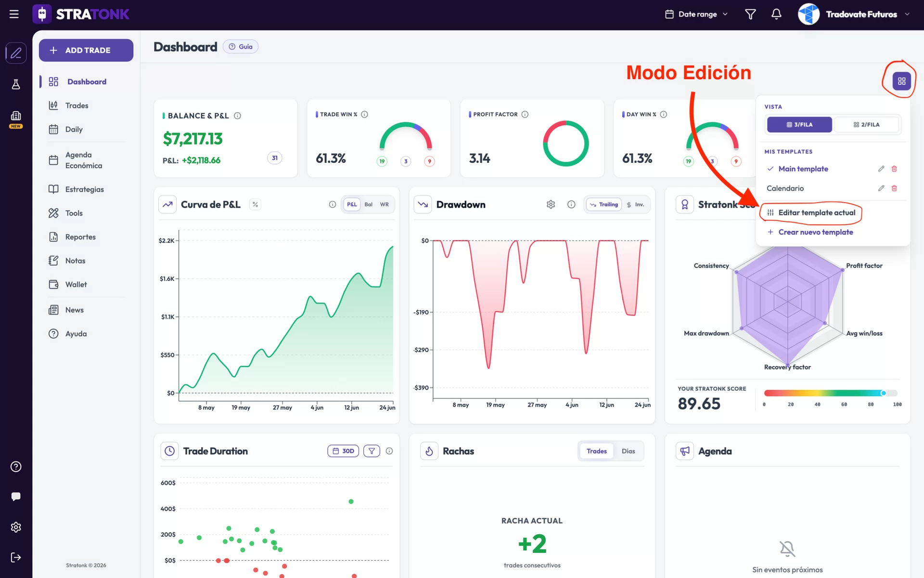Delete the Calendario template with trash icon
Image resolution: width=924 pixels, height=578 pixels.
click(894, 188)
